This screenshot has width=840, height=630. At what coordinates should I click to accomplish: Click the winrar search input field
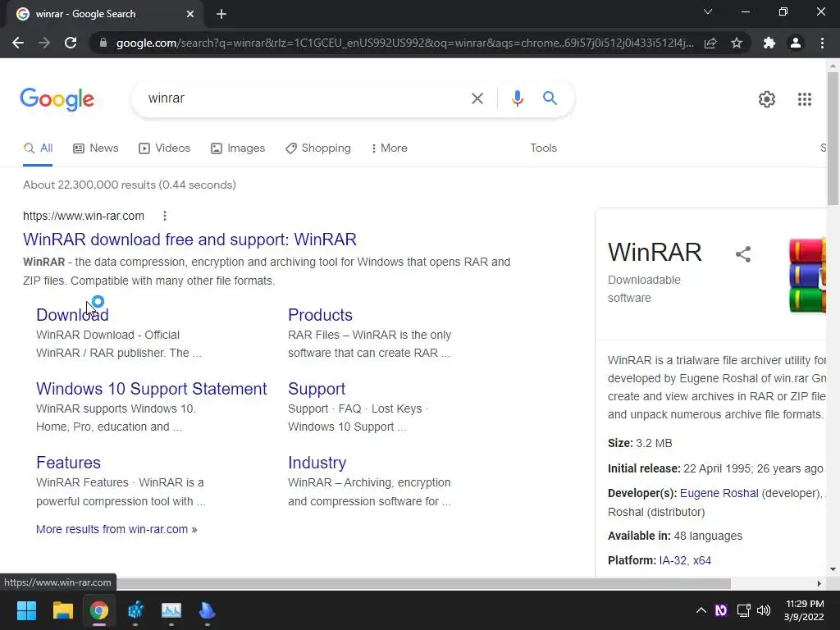(x=305, y=98)
